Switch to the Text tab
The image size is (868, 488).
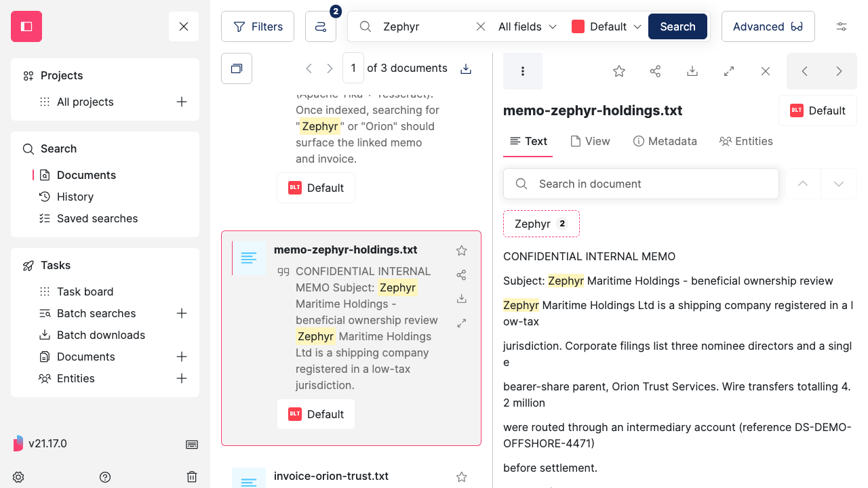(x=528, y=141)
